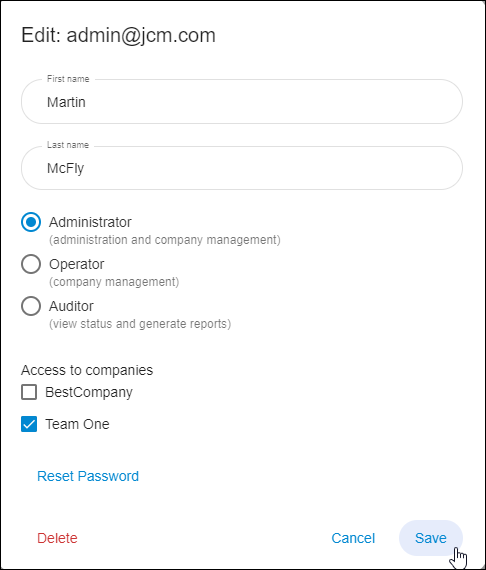Viewport: 486px width, 570px height.
Task: Select the Administrator radio button circle
Action: click(31, 222)
